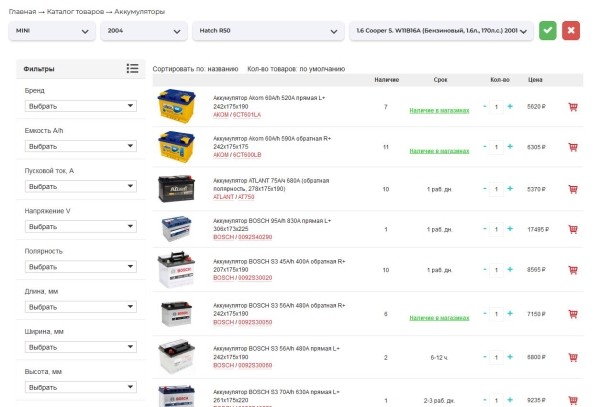Open ATLANT 75Ah battery product thumbnail
This screenshot has height=407, width=600.
click(x=180, y=188)
